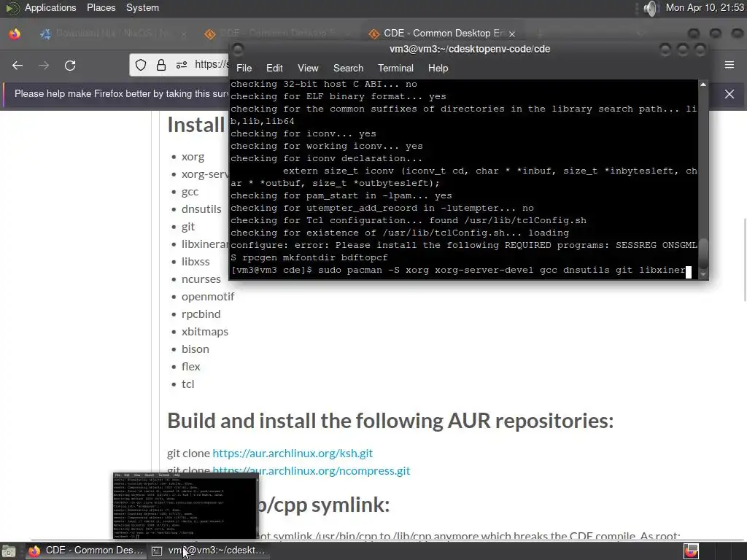
Task: Reload the Firefox page
Action: pyautogui.click(x=70, y=65)
